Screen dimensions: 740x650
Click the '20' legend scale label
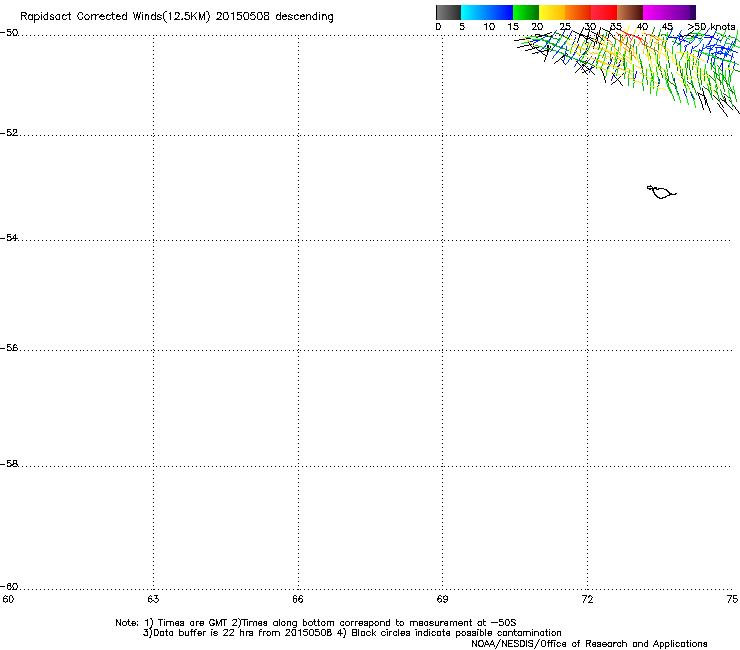537,27
